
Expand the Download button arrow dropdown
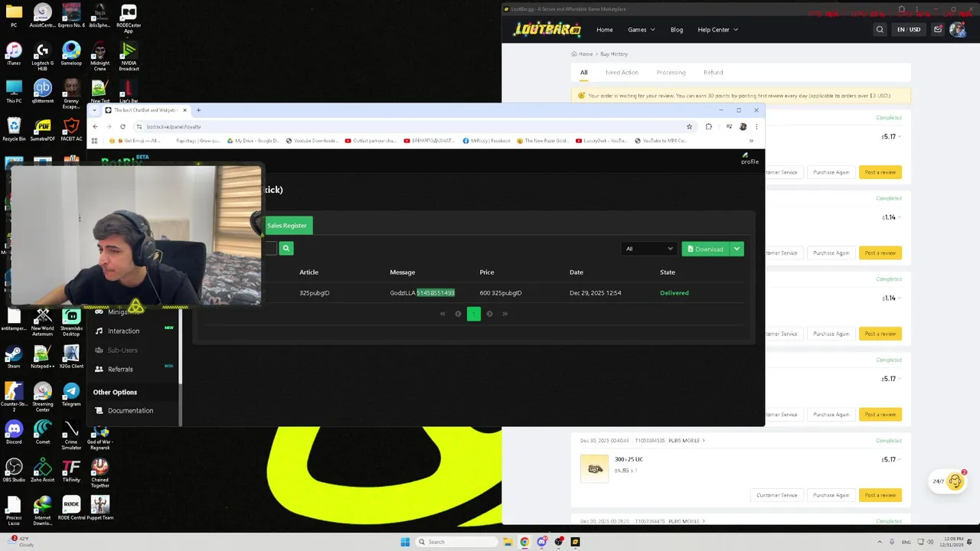coord(737,249)
